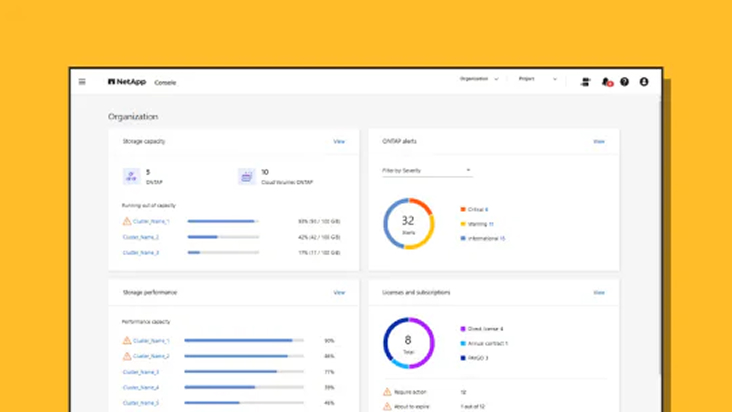Click View link in Storage capacity card
The height and width of the screenshot is (412, 732).
pos(339,141)
